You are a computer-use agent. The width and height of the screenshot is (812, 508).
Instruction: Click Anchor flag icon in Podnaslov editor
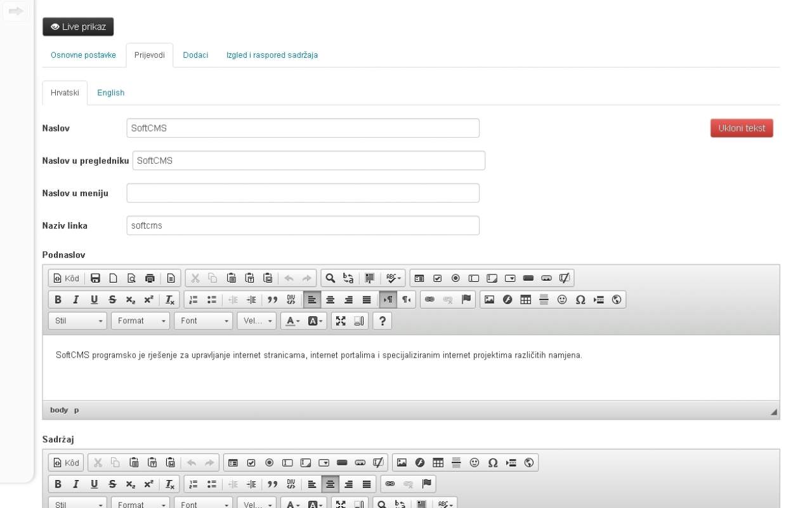tap(466, 300)
